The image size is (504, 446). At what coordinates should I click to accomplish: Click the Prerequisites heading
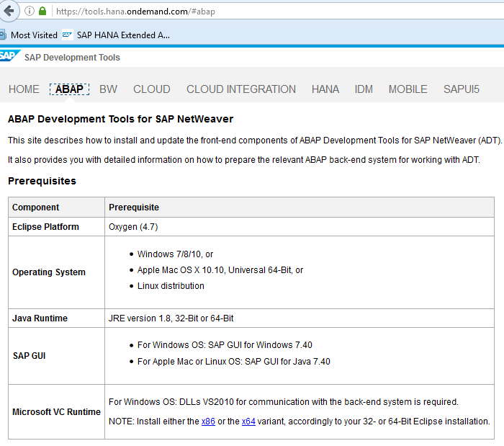click(42, 181)
